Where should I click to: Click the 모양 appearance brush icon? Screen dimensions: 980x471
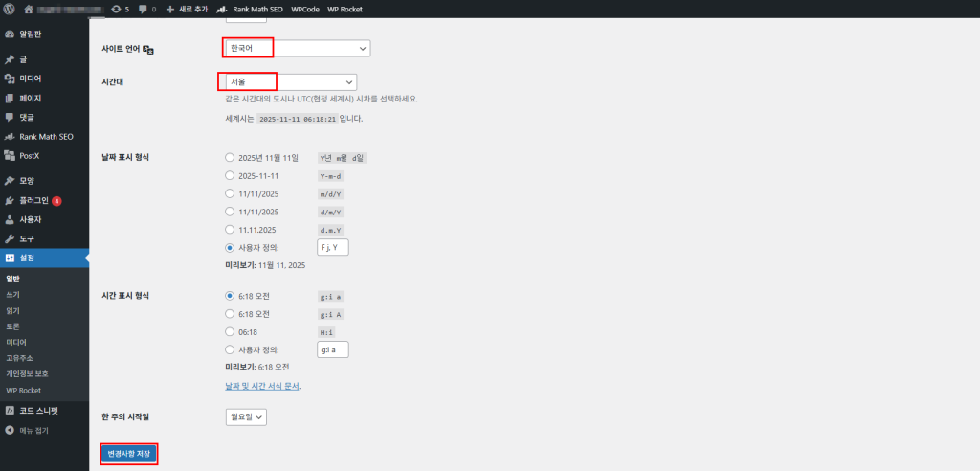9,181
